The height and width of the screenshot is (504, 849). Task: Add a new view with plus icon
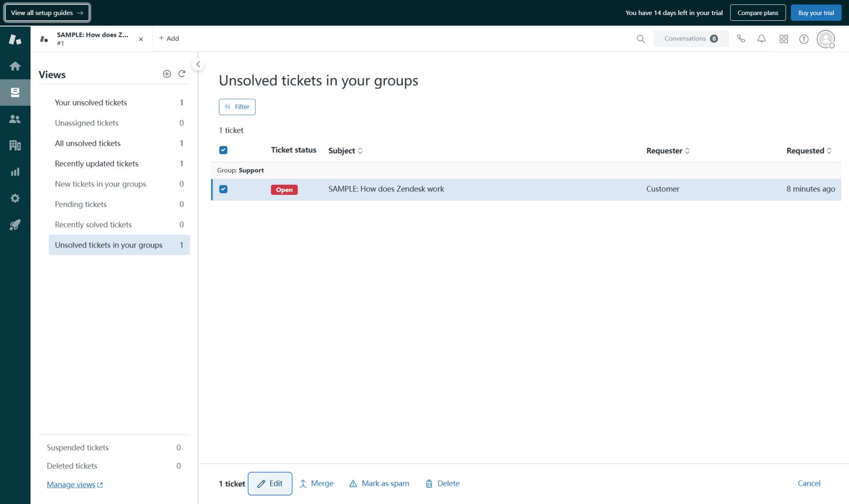tap(167, 74)
